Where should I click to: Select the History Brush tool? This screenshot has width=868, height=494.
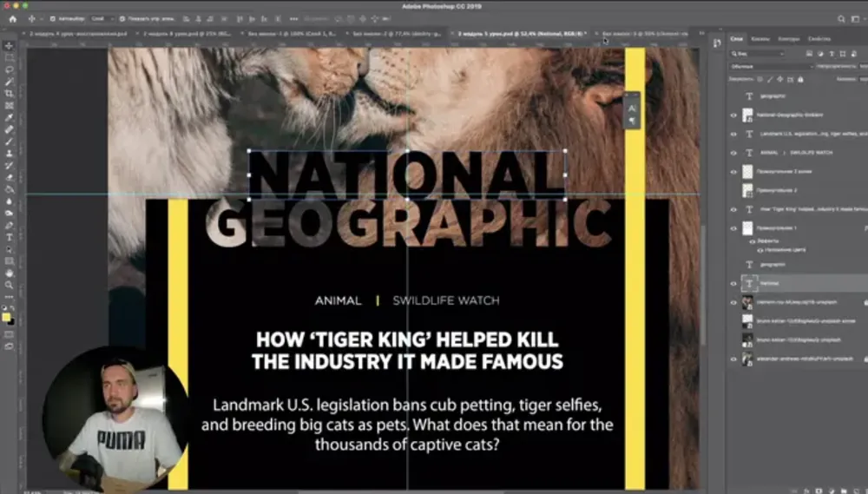[x=9, y=165]
